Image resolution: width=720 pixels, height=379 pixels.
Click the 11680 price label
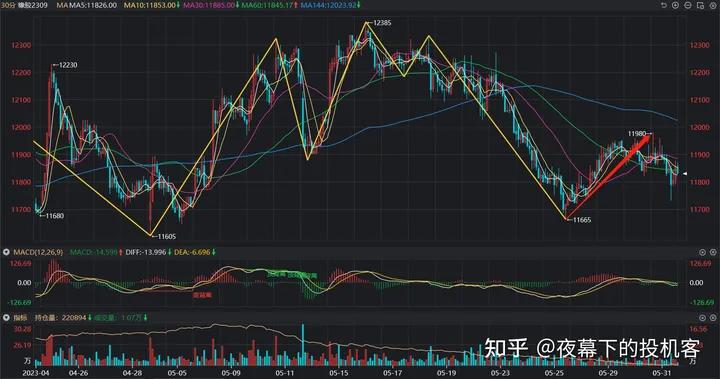click(x=55, y=216)
